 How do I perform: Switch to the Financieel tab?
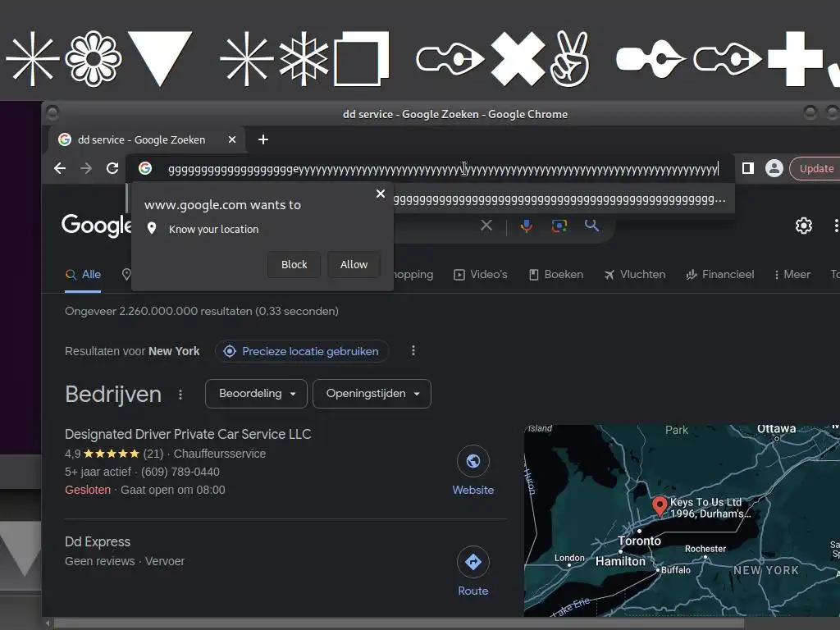click(x=720, y=274)
